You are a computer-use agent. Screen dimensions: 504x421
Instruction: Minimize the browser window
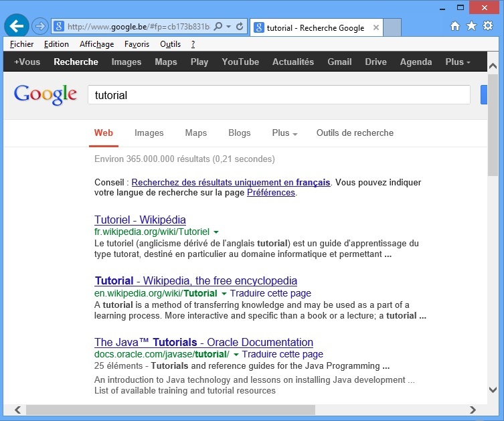442,8
